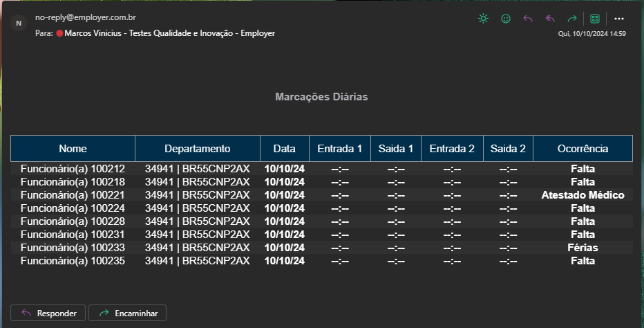
Task: Click the reply all double-arrow icon
Action: 550,19
